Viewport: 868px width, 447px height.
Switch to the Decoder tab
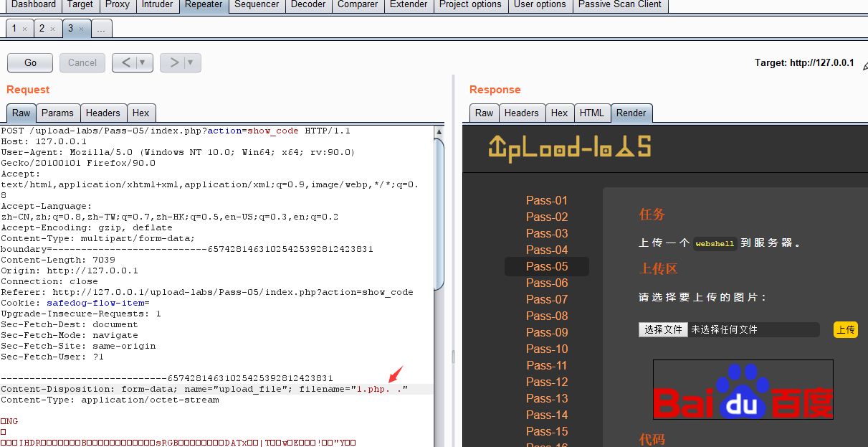[308, 5]
